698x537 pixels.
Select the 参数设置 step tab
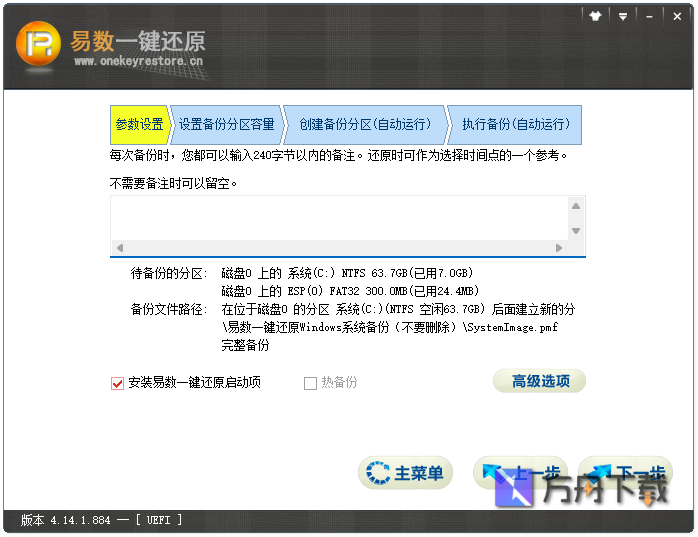139,125
